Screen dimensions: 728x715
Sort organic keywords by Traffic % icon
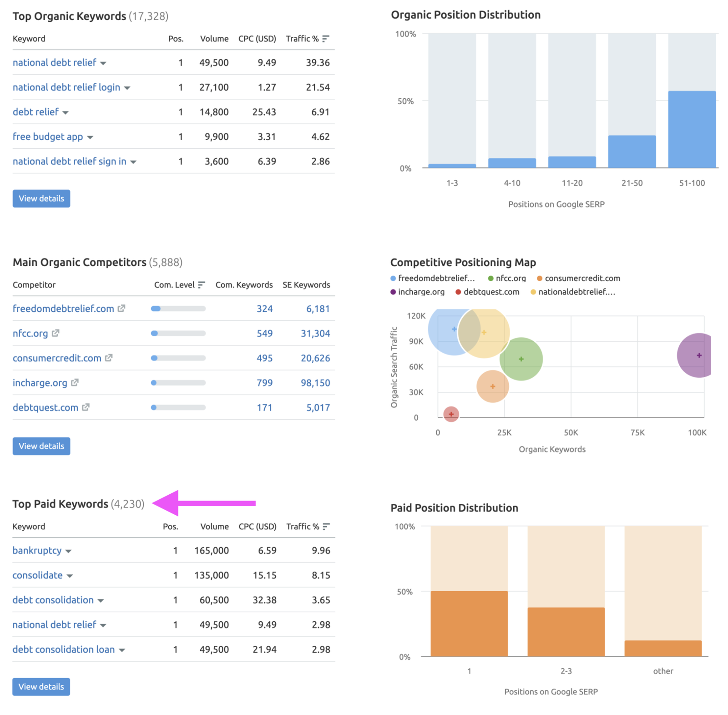(x=326, y=39)
